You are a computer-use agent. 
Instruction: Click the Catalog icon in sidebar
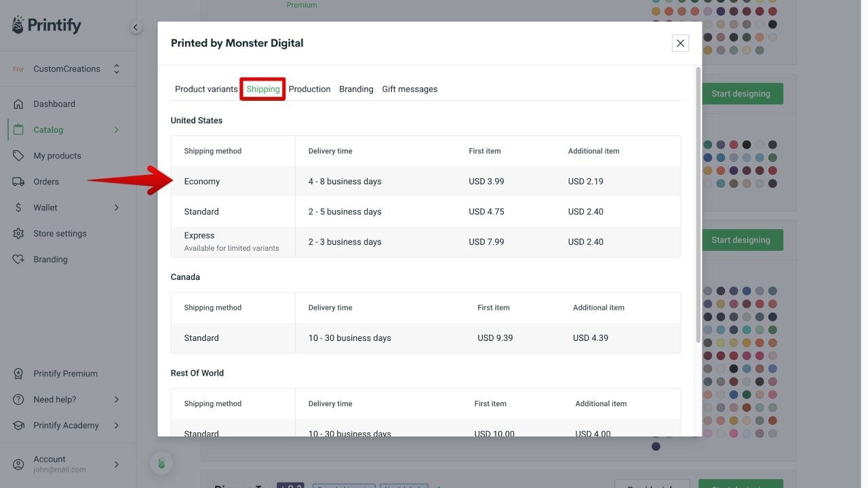pos(18,129)
